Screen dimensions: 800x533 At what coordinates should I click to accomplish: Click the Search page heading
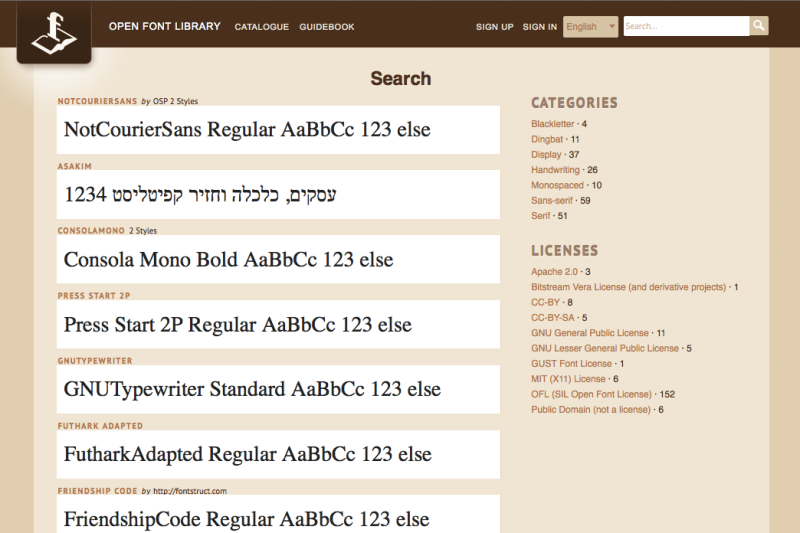coord(401,79)
